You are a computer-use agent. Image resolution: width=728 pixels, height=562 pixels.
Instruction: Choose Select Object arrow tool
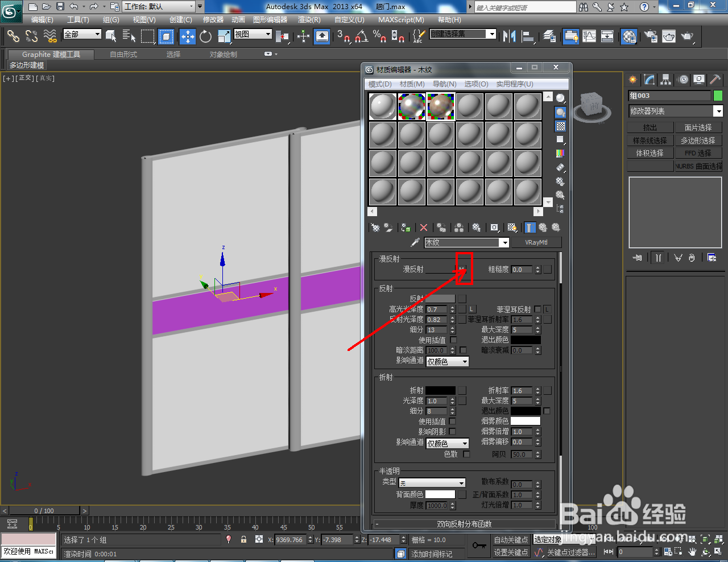111,36
